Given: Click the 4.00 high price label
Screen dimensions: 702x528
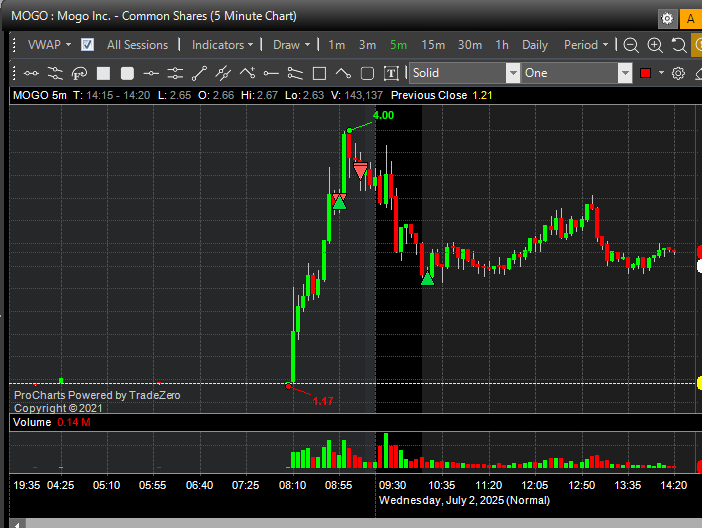Looking at the screenshot, I should (383, 115).
